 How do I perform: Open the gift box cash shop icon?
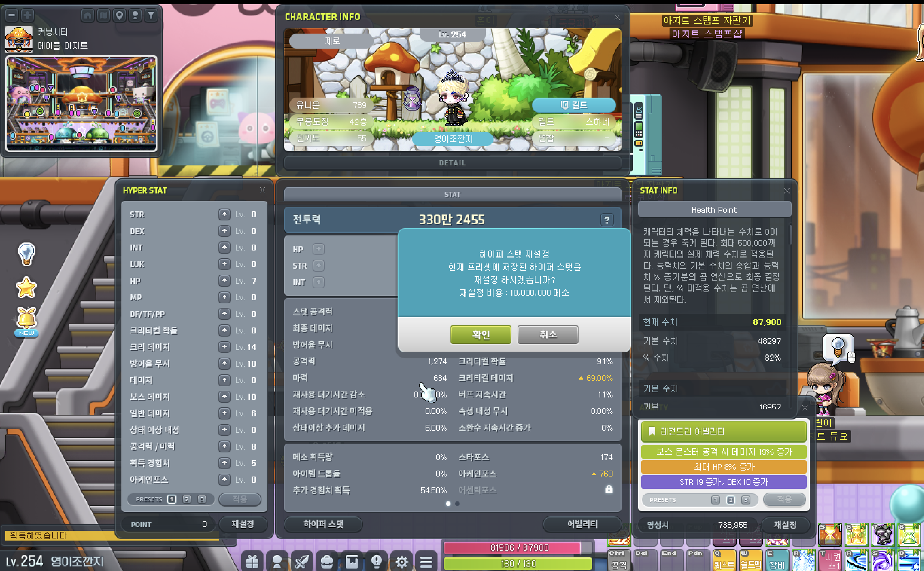[252, 562]
